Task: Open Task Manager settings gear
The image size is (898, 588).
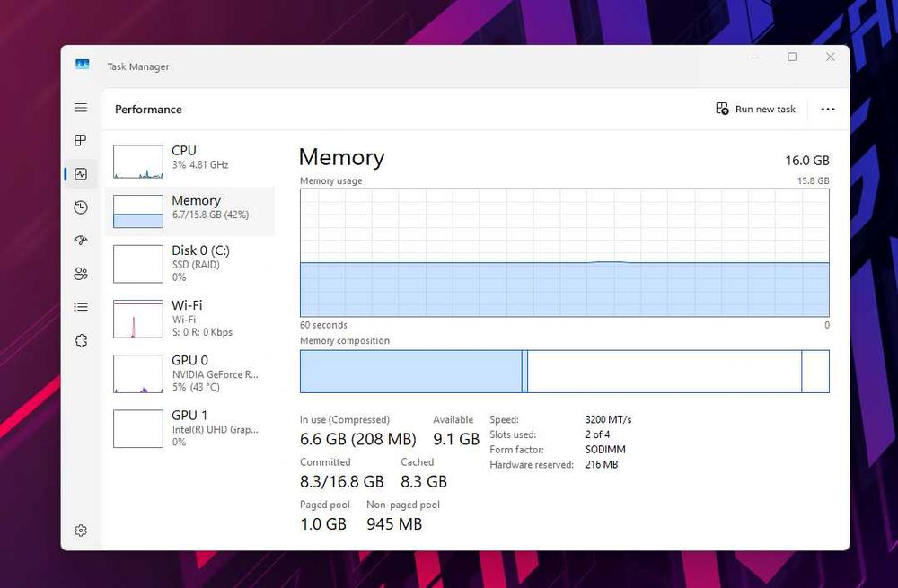Action: pyautogui.click(x=81, y=531)
